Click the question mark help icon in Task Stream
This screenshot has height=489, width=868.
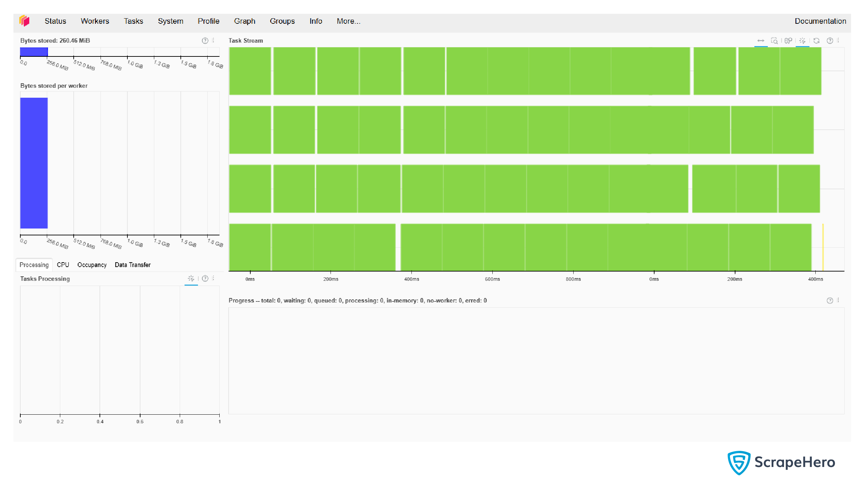pyautogui.click(x=830, y=41)
